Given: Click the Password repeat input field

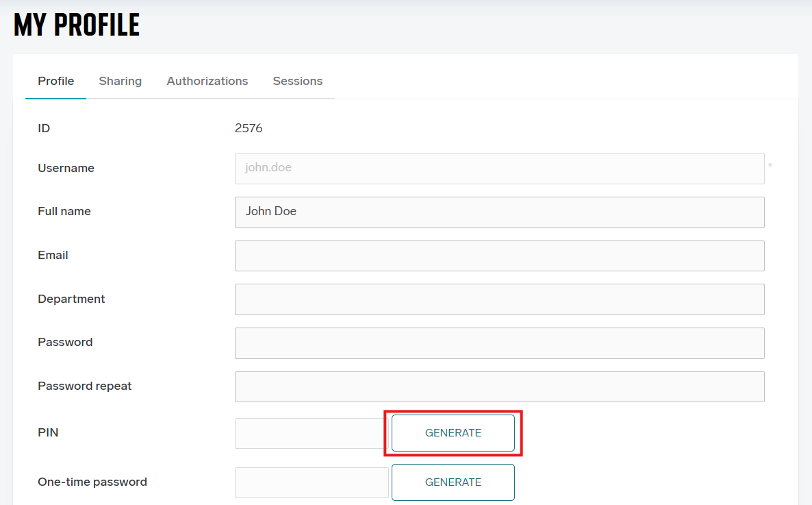Looking at the screenshot, I should 499,386.
